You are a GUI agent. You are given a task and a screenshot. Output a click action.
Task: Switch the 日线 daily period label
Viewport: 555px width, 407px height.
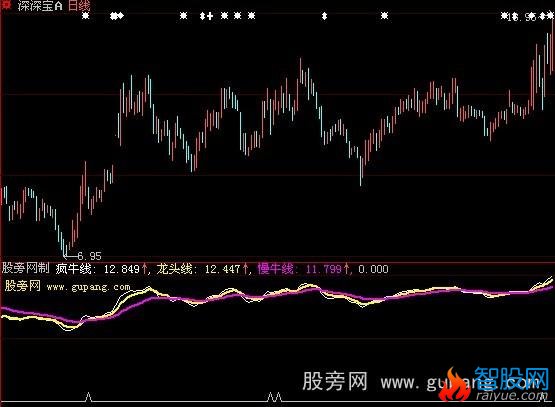coord(79,6)
